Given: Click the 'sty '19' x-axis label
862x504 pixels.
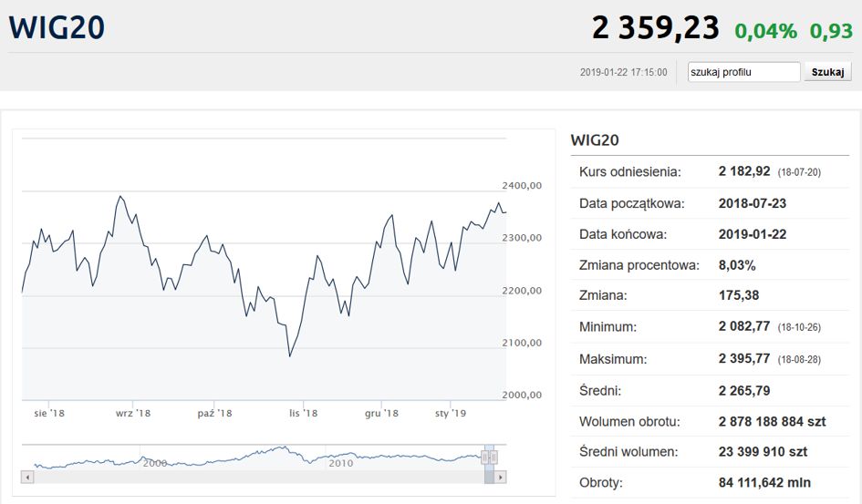Looking at the screenshot, I should pos(451,414).
